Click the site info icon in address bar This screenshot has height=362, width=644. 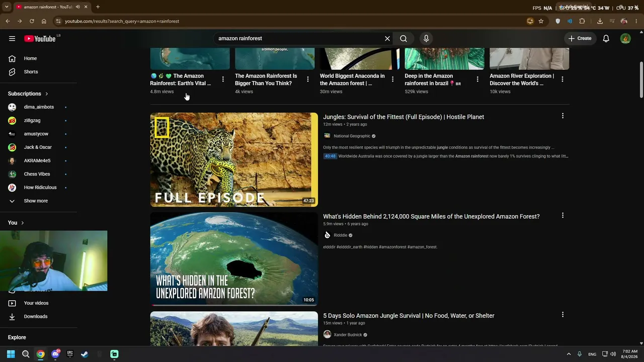pyautogui.click(x=58, y=21)
